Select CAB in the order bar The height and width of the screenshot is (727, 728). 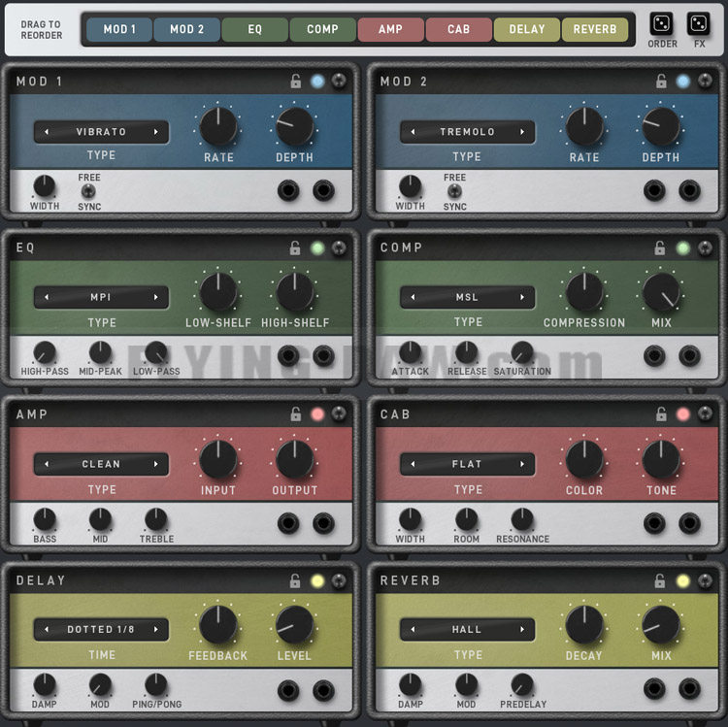click(459, 30)
